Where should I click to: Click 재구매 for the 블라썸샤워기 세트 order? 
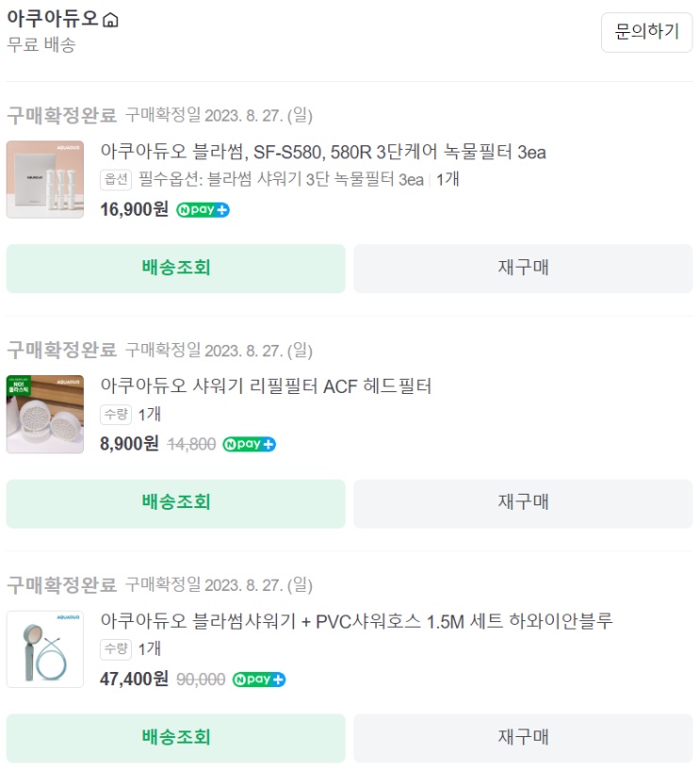pos(523,737)
